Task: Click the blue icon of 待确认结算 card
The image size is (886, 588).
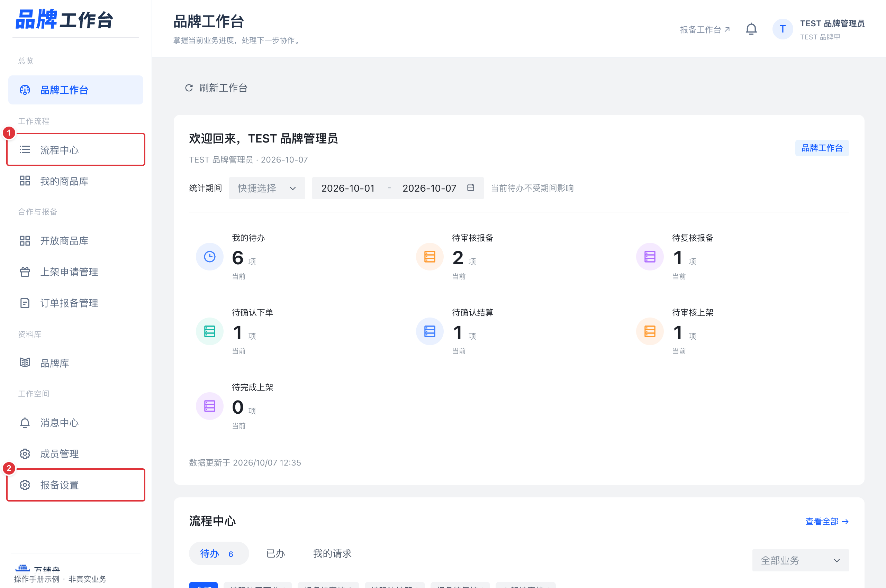Action: (x=430, y=331)
